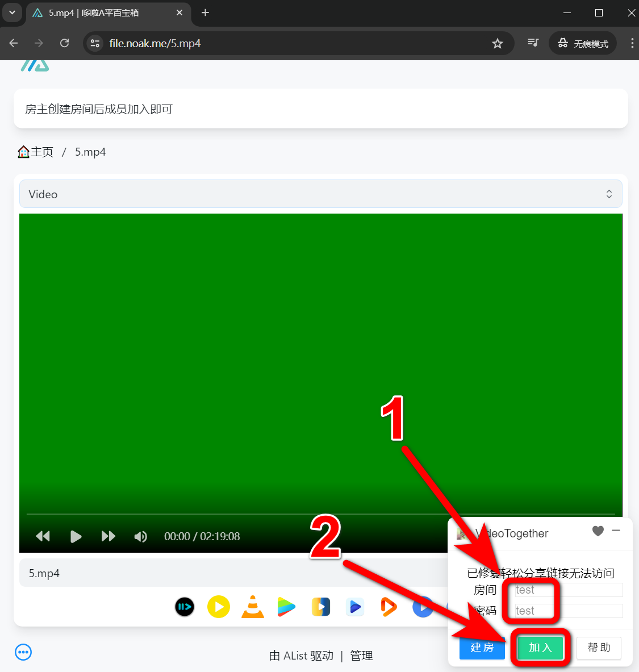
Task: Open video with Infuse orange play icon
Action: [389, 607]
